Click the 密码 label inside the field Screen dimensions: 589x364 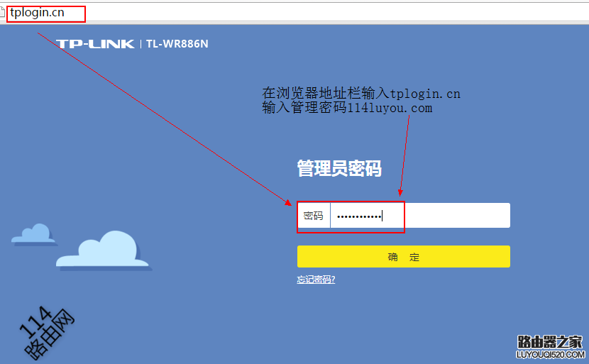(x=313, y=216)
